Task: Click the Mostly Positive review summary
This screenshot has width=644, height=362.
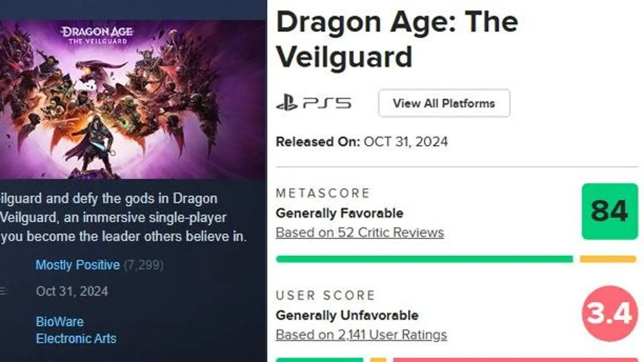Action: 78,265
